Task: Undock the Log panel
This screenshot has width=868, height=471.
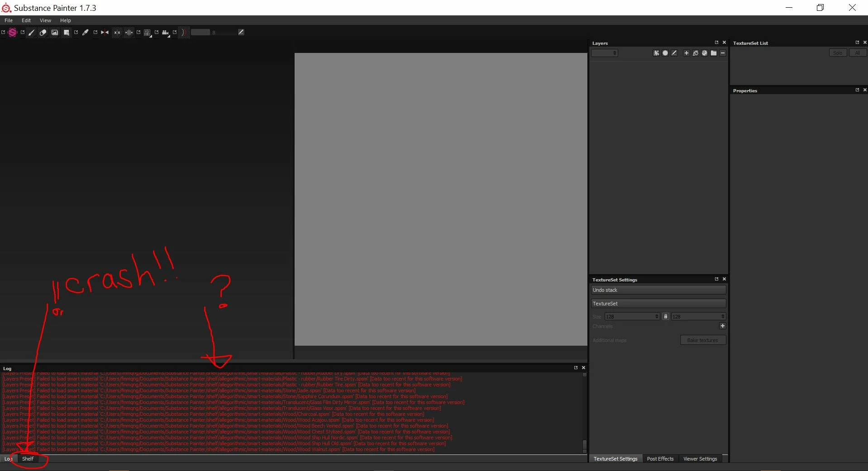Action: point(576,368)
